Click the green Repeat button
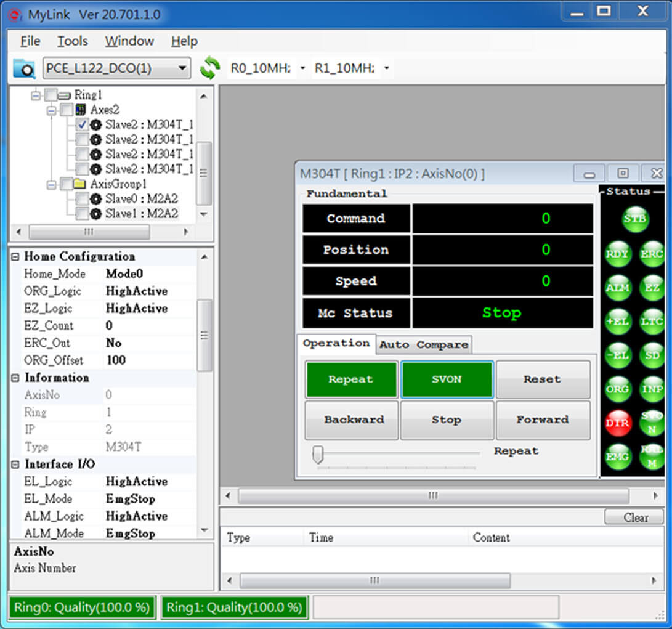Viewport: 672px width, 629px height. pos(351,379)
